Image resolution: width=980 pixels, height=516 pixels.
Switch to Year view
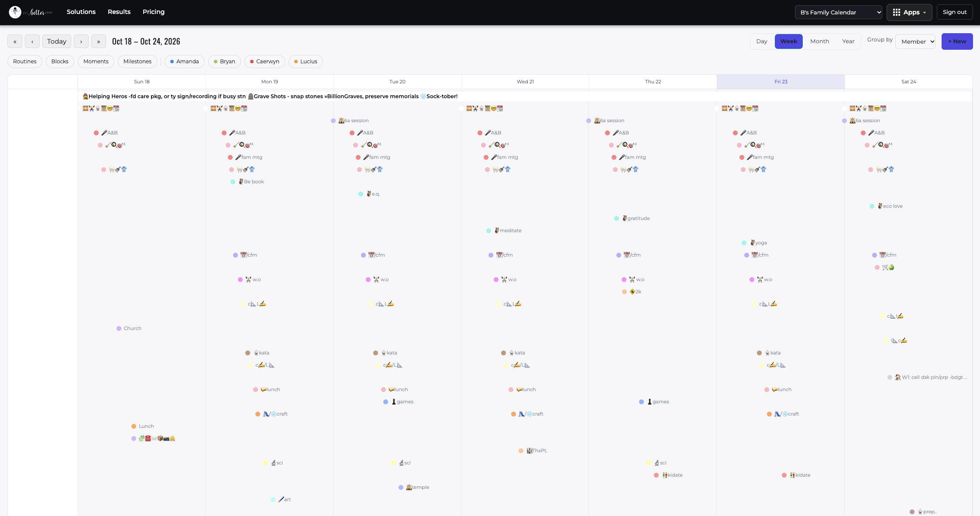(848, 41)
